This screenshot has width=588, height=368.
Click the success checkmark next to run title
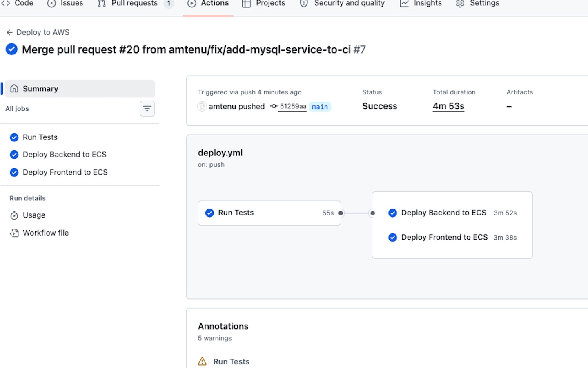[11, 49]
